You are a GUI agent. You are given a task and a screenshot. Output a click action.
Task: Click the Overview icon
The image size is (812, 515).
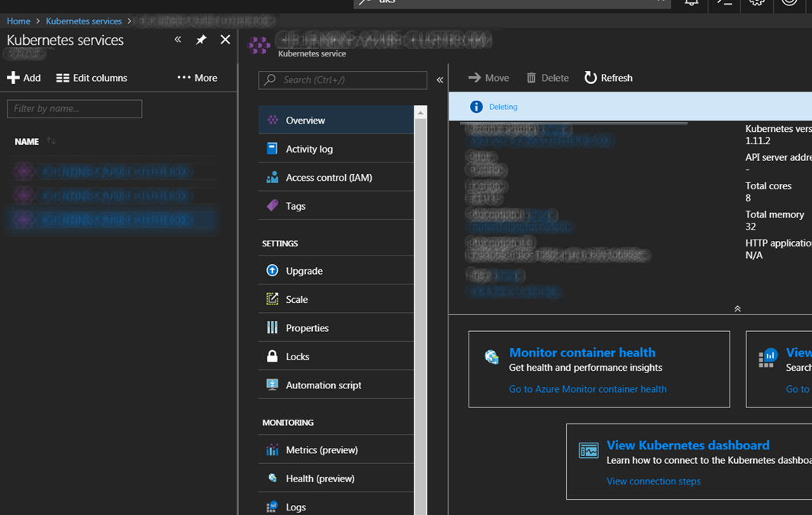(272, 120)
